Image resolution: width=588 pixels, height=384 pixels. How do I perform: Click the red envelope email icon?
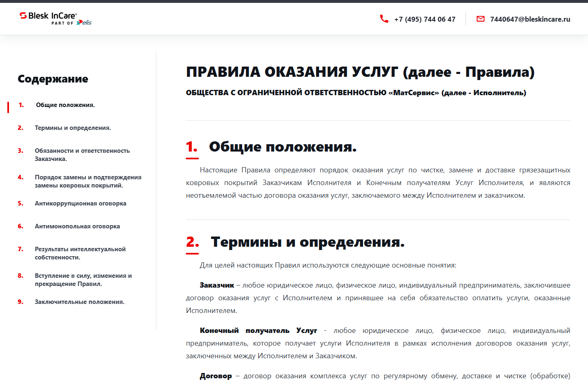(481, 19)
